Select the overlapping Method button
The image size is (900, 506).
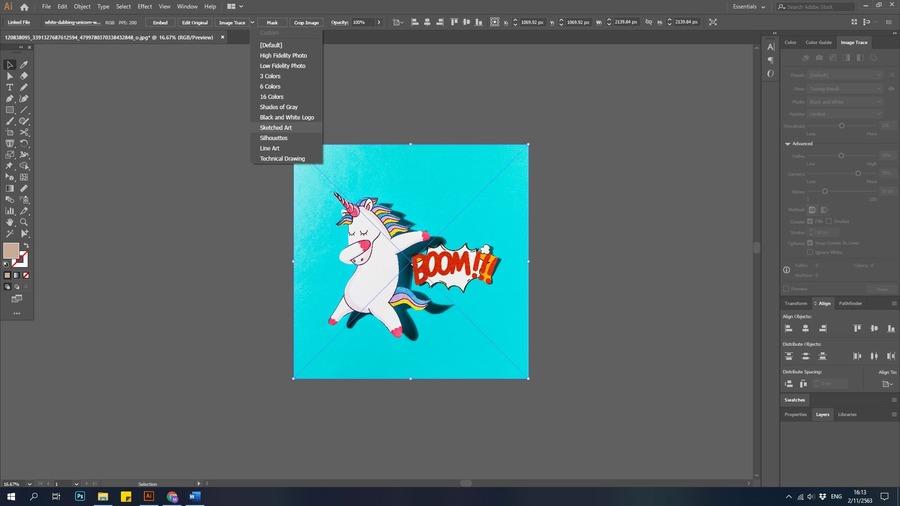[x=824, y=210]
